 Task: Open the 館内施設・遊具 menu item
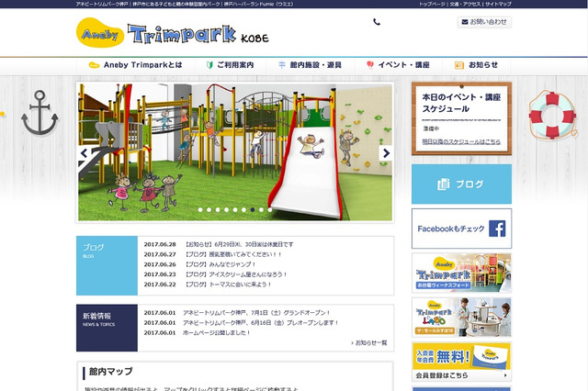pyautogui.click(x=310, y=65)
